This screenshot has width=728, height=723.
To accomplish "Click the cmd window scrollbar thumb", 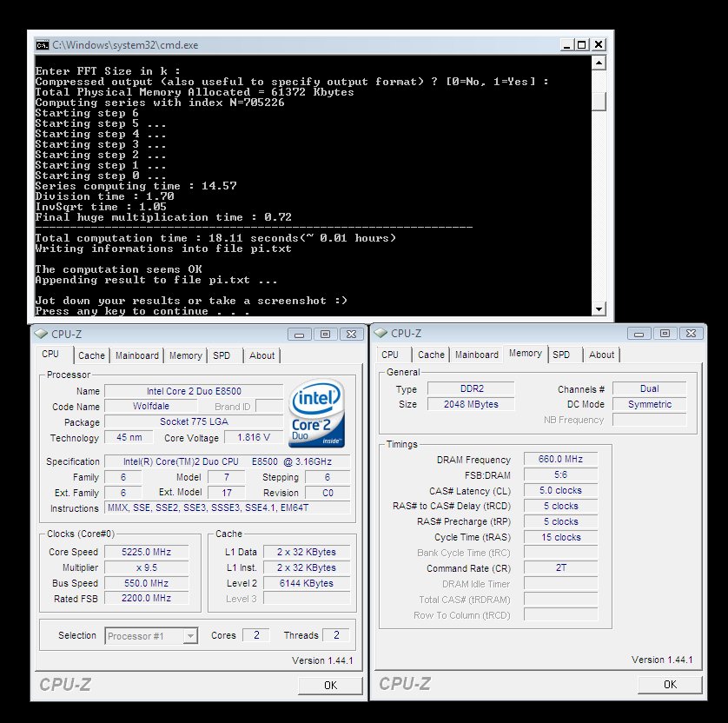I will [599, 101].
